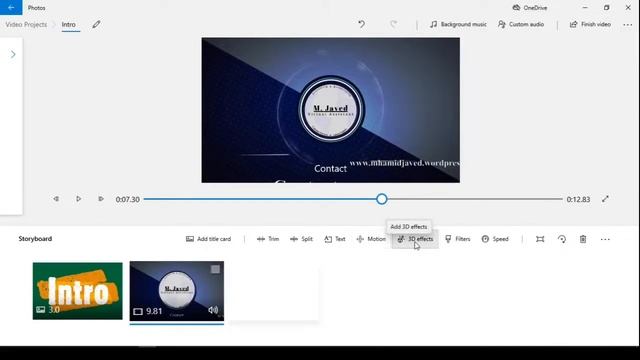640x360 pixels.
Task: Step back one frame
Action: click(56, 199)
